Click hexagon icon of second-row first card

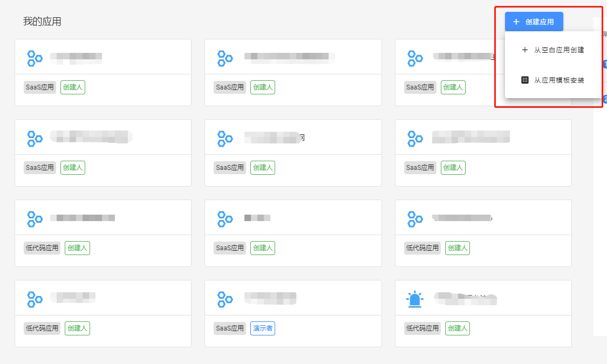(x=35, y=139)
